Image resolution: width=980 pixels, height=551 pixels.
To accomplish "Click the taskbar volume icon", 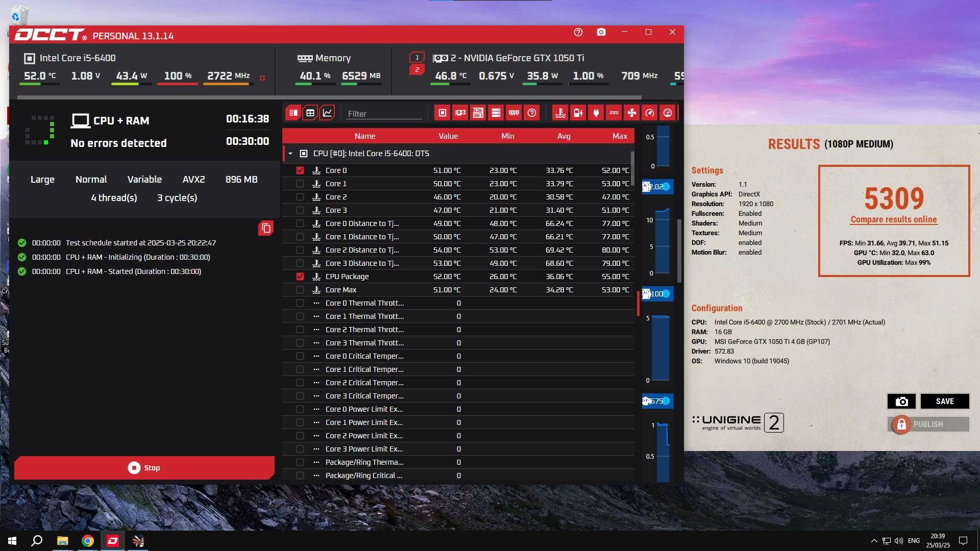I will [x=899, y=541].
